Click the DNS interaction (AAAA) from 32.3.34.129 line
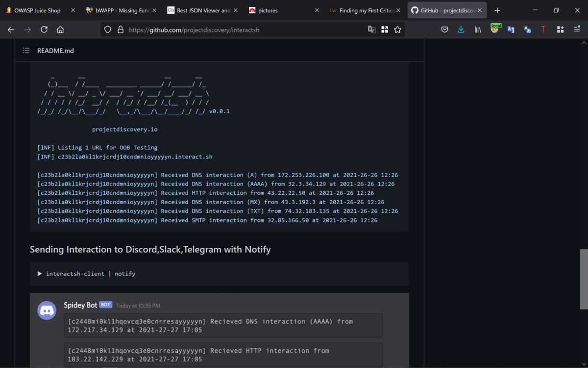This screenshot has height=368, width=588. coord(216,184)
